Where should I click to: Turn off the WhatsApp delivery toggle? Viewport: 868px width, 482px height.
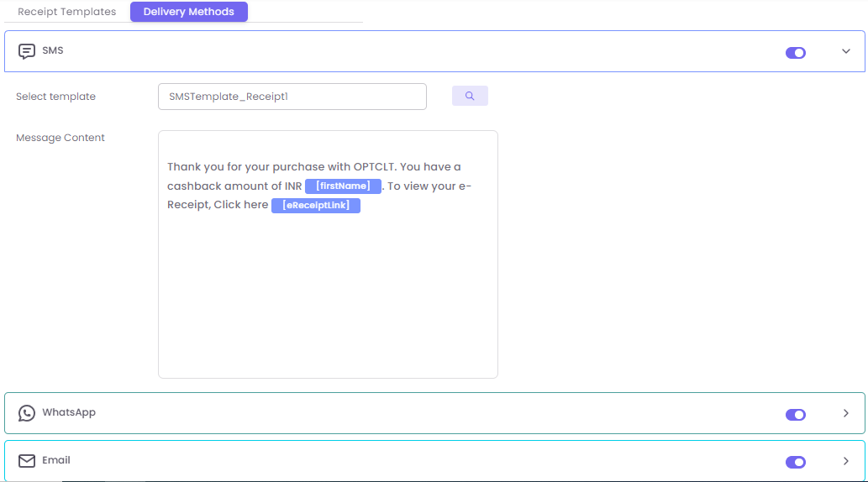click(x=795, y=414)
